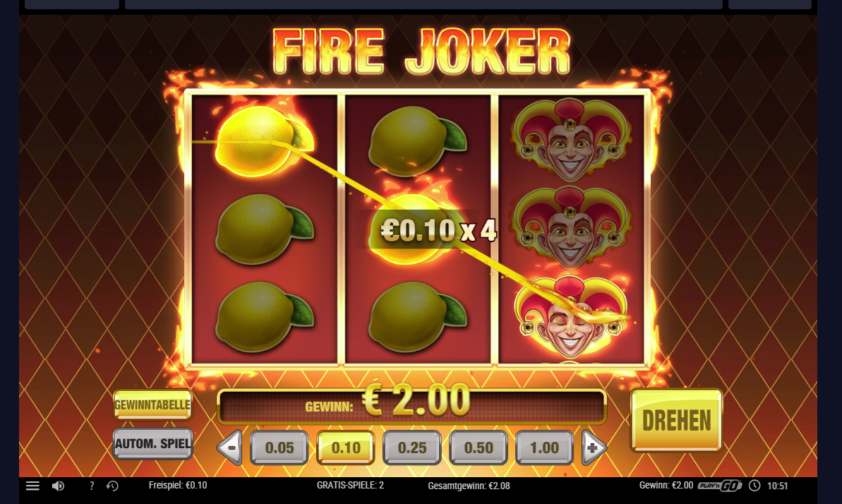Select the 0.50 bet value

479,447
